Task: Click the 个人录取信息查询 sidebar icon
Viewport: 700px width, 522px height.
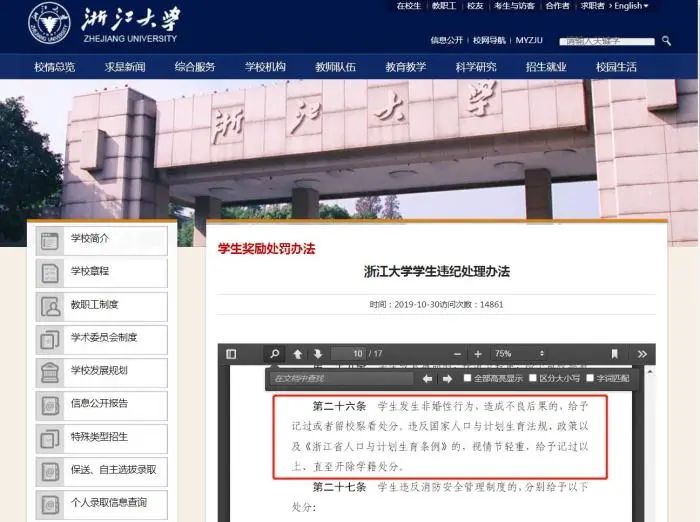Action: (50, 505)
